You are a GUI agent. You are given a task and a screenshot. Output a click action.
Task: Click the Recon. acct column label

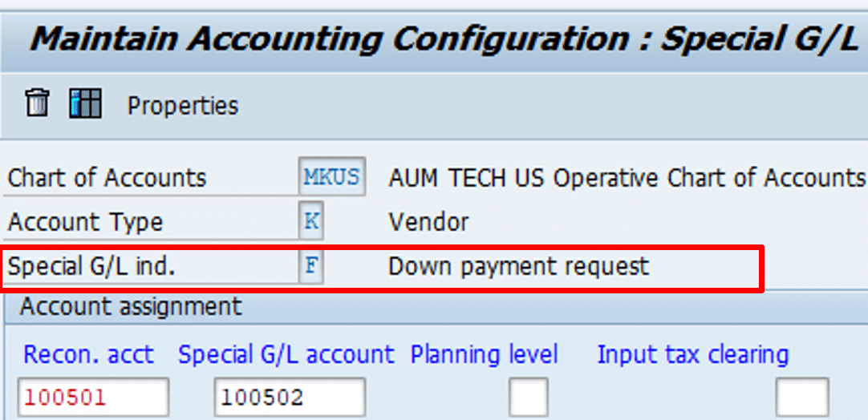click(89, 354)
